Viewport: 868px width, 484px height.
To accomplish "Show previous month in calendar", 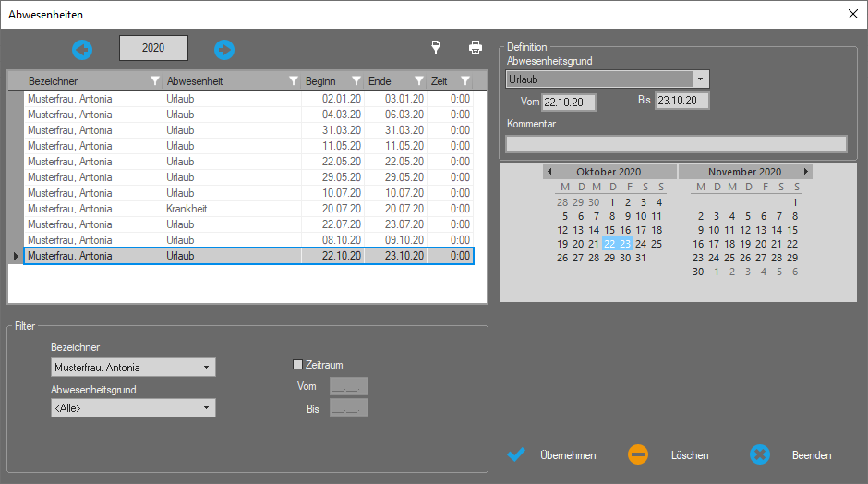I will (549, 172).
